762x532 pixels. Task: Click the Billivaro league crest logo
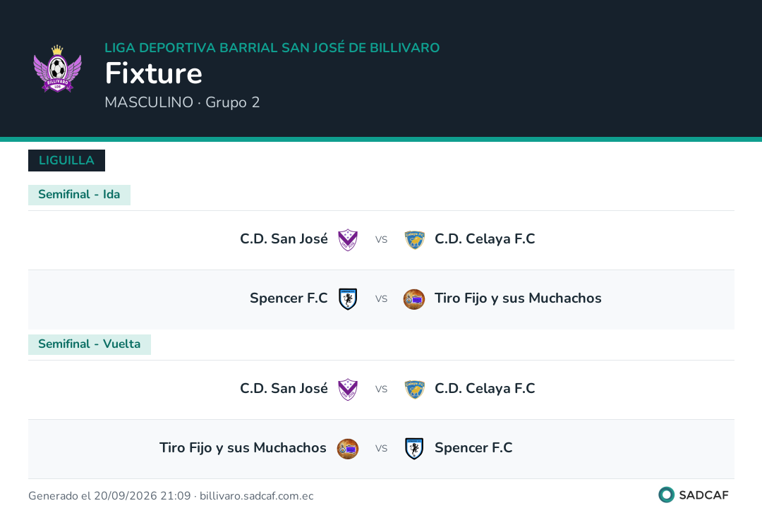pos(57,68)
